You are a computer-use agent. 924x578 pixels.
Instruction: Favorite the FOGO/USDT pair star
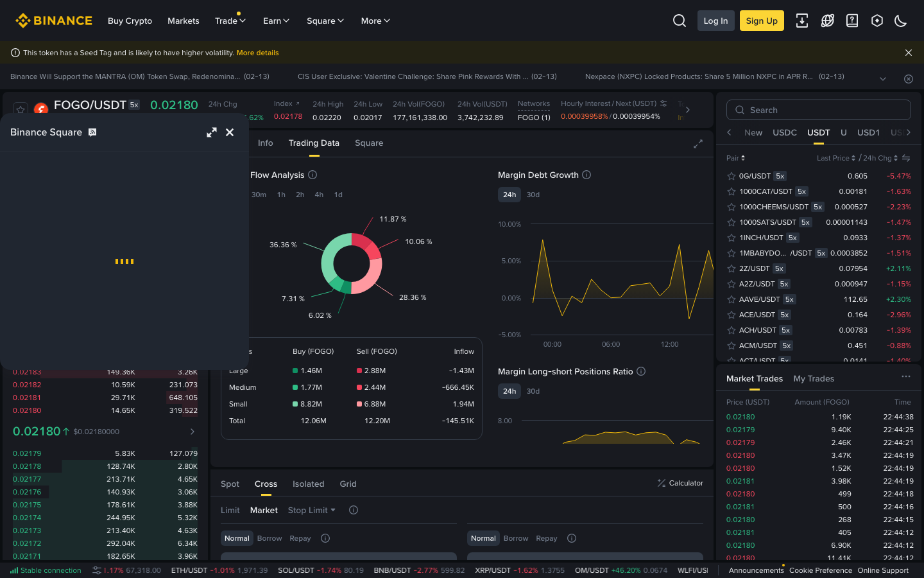click(x=20, y=109)
